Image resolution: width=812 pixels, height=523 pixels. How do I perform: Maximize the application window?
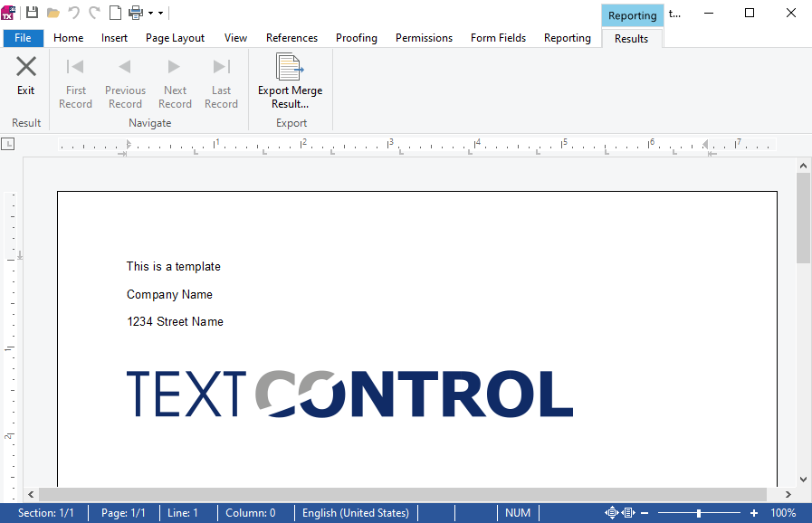pos(750,13)
